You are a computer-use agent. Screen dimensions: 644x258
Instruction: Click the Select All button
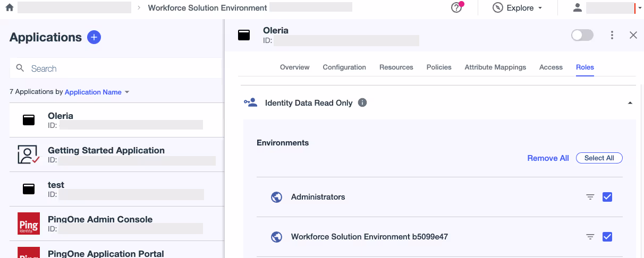599,158
